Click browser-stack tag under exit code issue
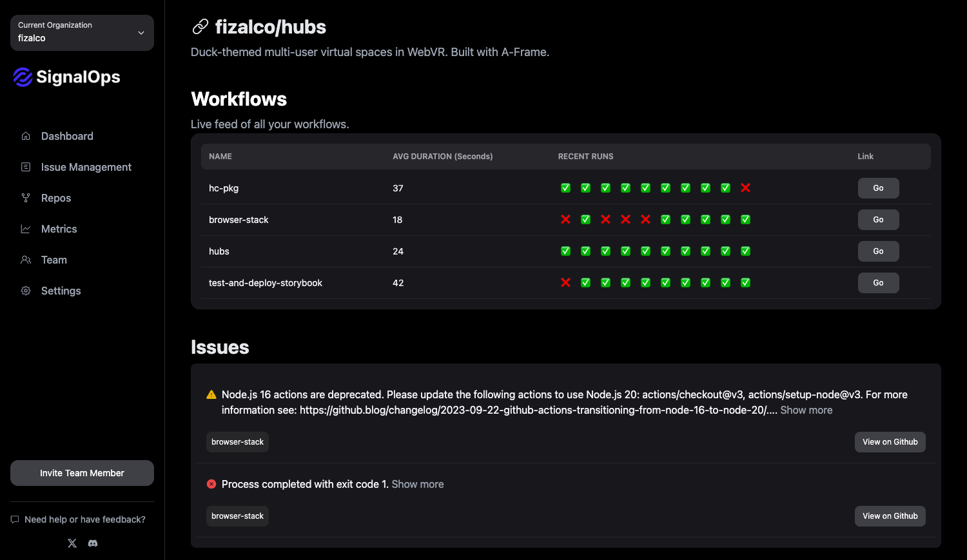The height and width of the screenshot is (560, 967). point(237,516)
